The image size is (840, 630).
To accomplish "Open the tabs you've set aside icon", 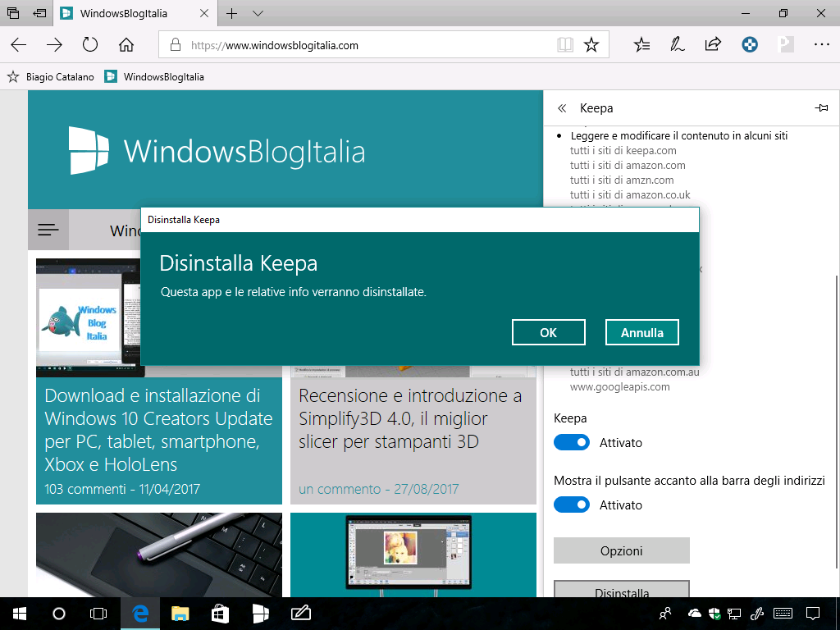I will pos(13,13).
